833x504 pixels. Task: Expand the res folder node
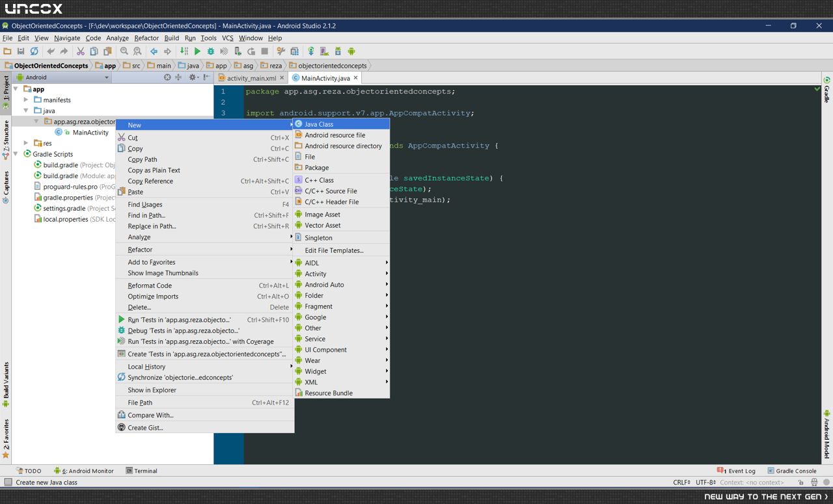point(26,143)
